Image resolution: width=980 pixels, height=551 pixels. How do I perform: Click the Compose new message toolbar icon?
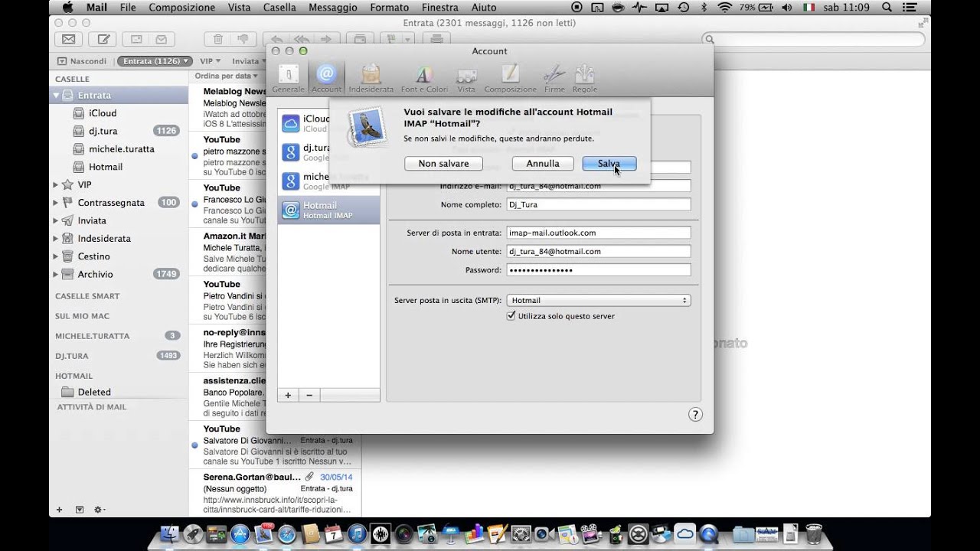(x=103, y=39)
